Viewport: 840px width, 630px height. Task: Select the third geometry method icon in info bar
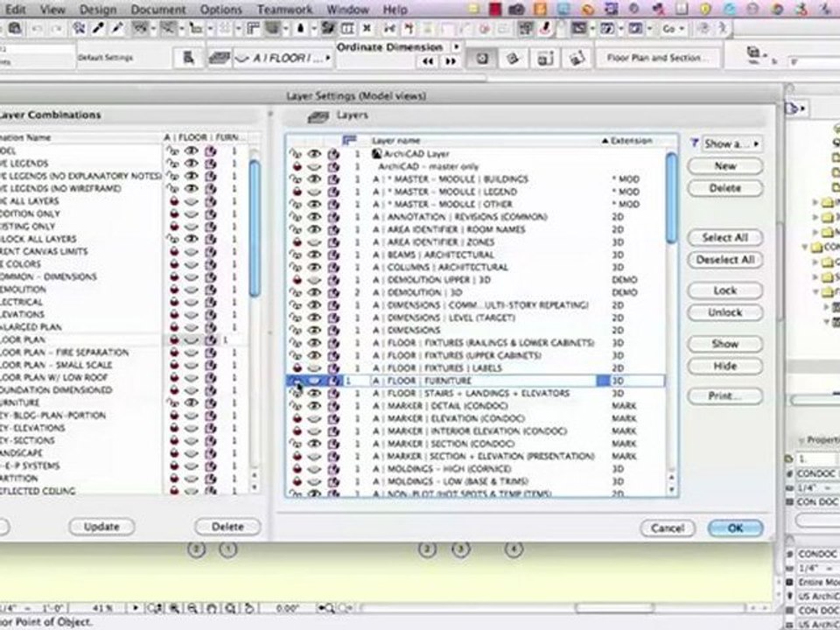[x=545, y=58]
